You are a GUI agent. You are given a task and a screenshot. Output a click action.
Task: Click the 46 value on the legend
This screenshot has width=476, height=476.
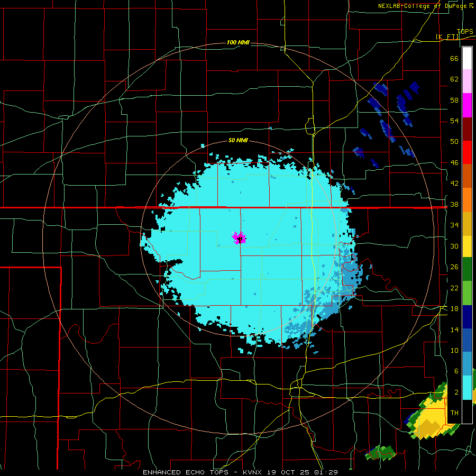(x=454, y=163)
